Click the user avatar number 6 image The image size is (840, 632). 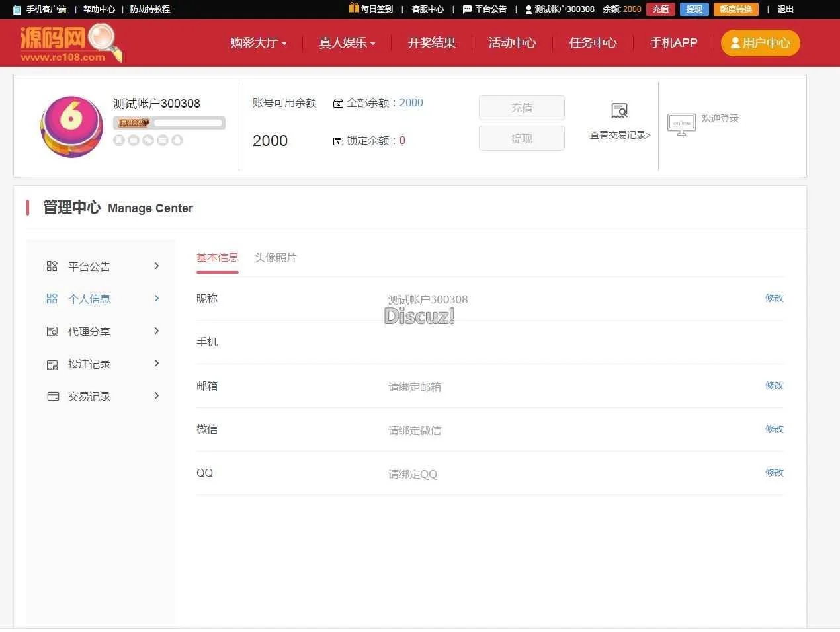71,126
